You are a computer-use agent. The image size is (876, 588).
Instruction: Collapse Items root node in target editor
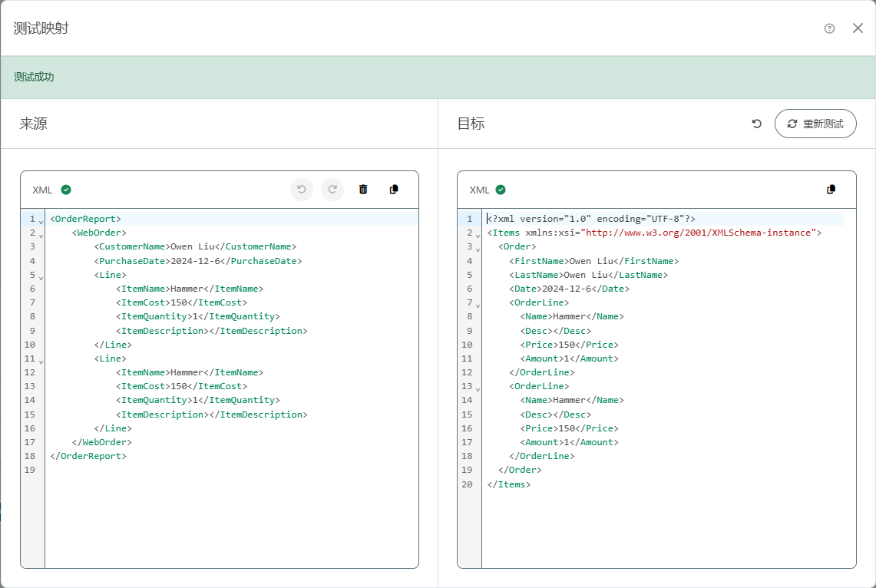coord(478,235)
